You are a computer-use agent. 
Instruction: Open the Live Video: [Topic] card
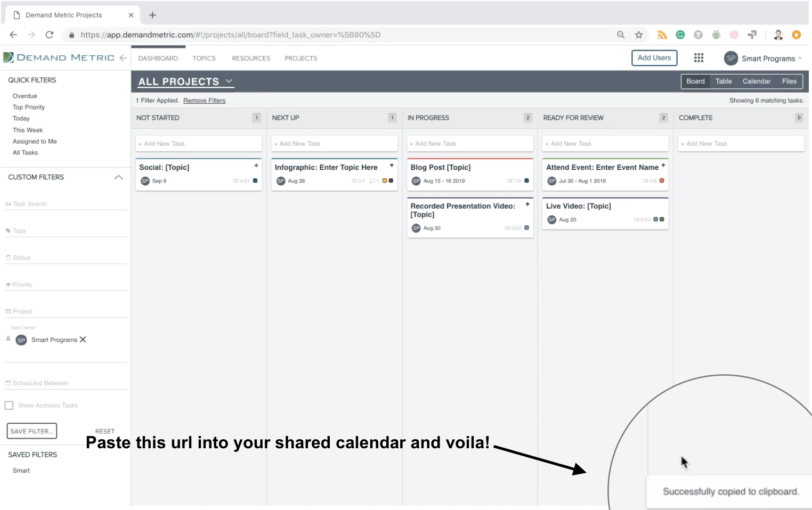[605, 213]
